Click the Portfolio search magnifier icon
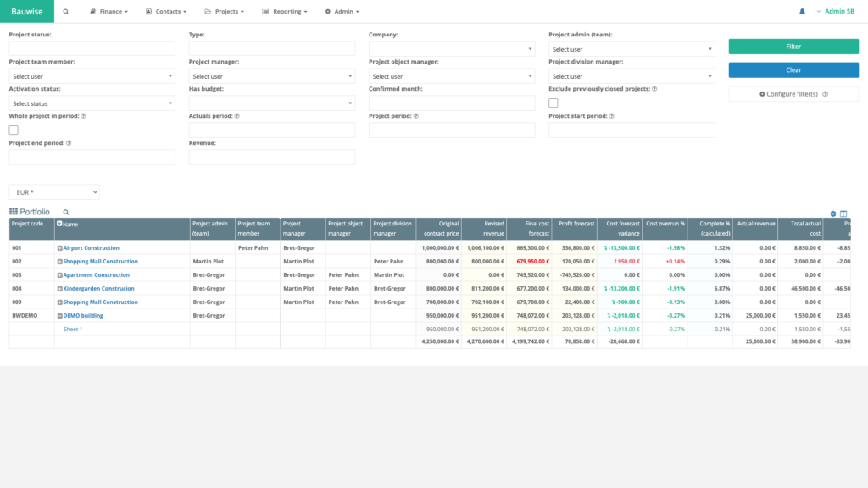 pos(66,213)
